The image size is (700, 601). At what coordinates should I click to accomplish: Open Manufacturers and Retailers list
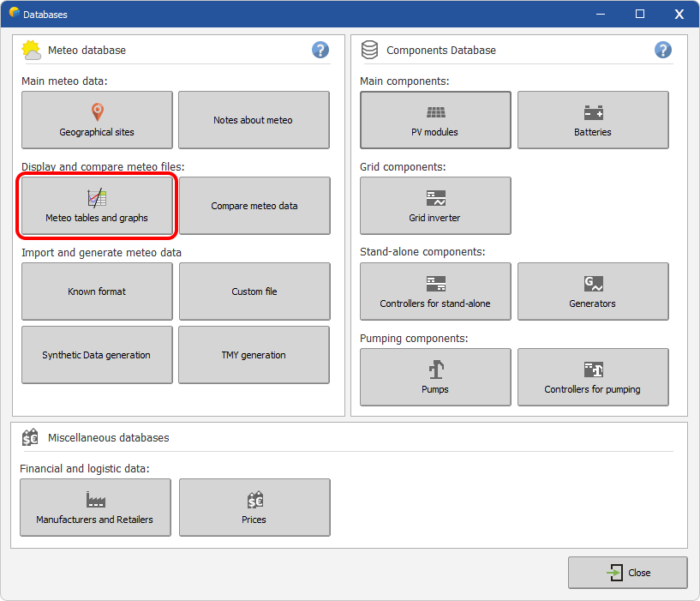pos(95,508)
